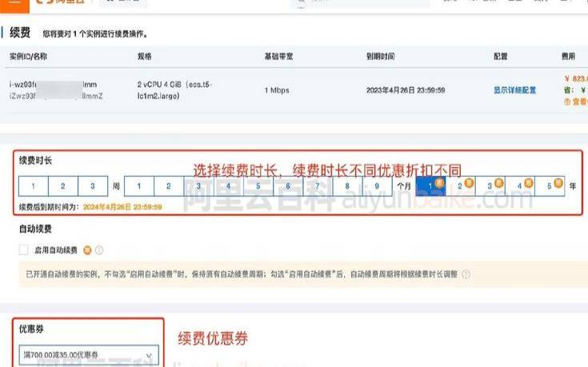This screenshot has height=367, width=588.
Task: Click the 实例ID/名称 column header
Action: [29, 57]
